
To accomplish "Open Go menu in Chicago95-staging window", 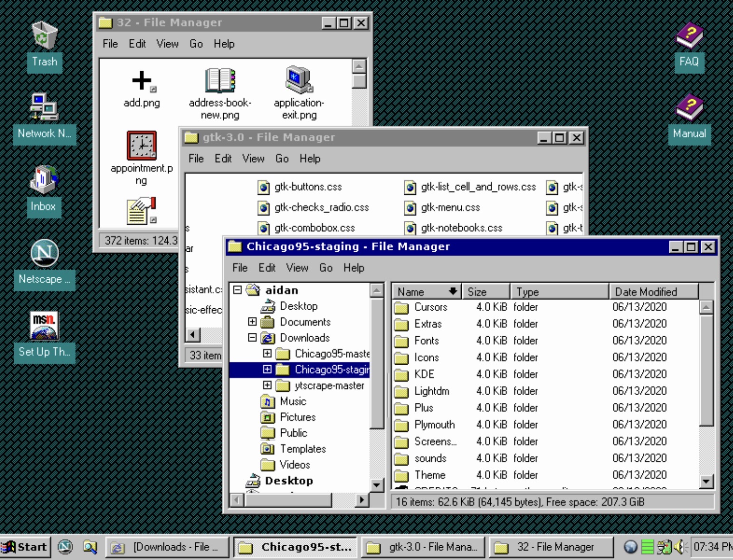I will click(326, 268).
